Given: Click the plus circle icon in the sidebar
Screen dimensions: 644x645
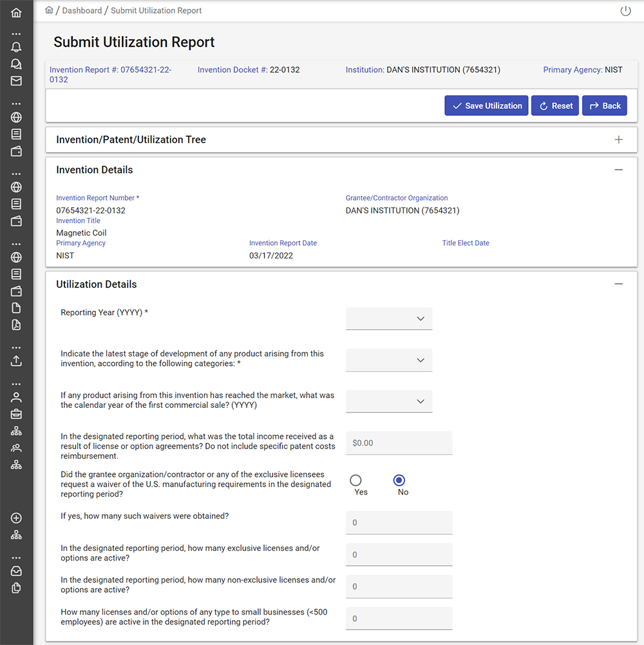Looking at the screenshot, I should point(16,518).
